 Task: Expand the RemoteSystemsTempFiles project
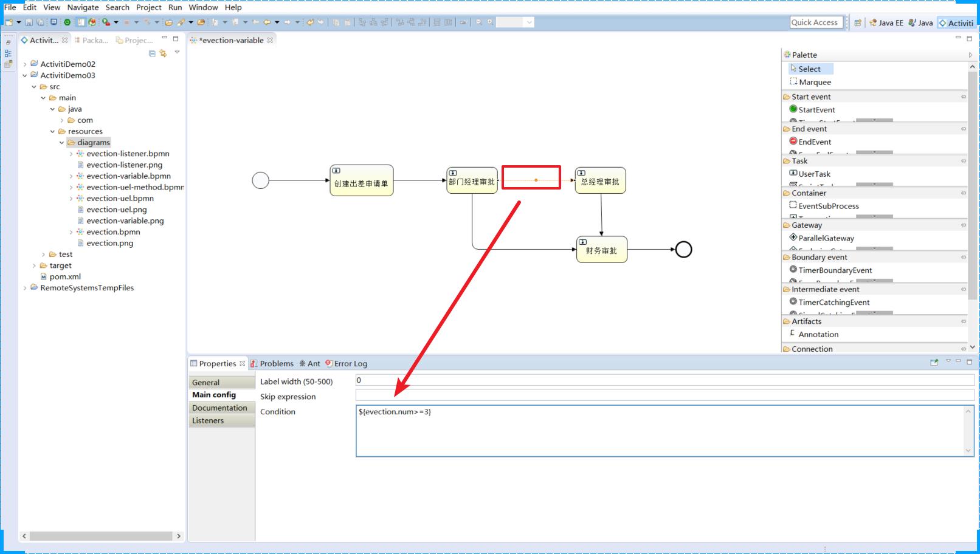pos(25,288)
